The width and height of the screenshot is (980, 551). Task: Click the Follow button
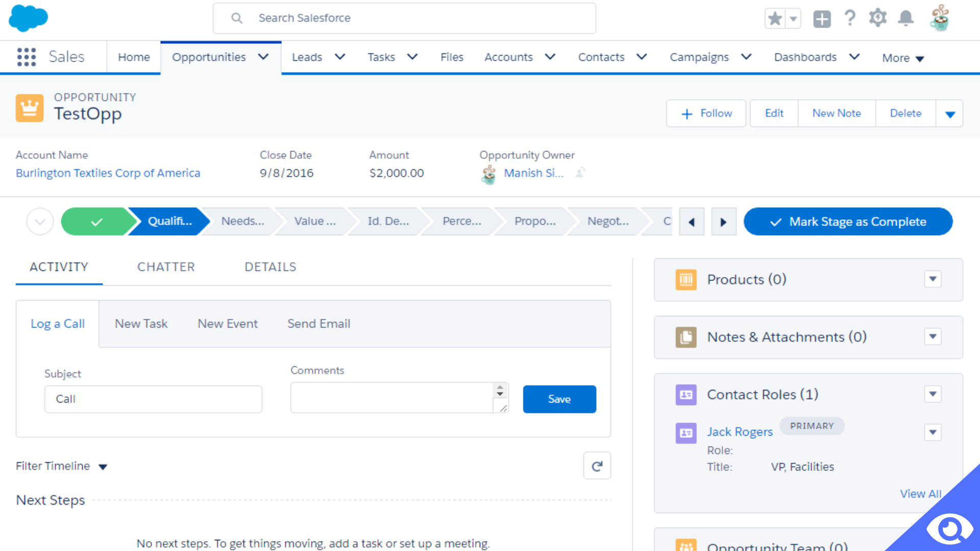706,113
